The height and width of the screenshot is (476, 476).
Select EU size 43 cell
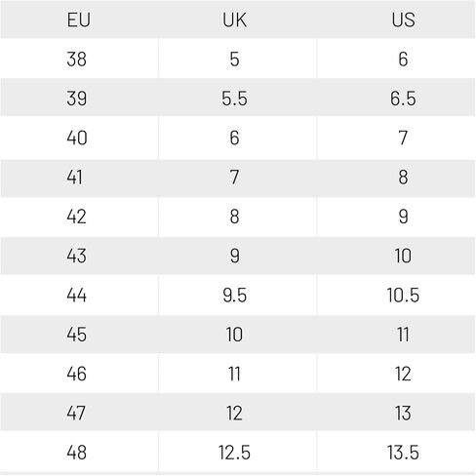tap(77, 256)
